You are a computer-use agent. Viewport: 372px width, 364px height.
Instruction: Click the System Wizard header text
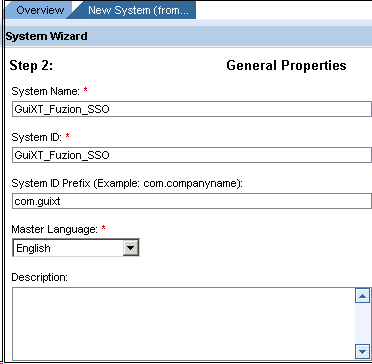(x=46, y=36)
